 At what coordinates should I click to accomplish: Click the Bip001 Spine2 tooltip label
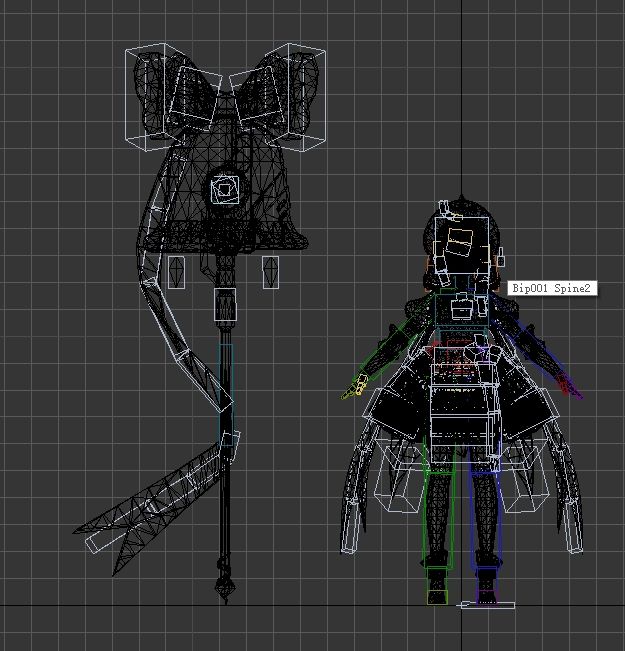(x=552, y=288)
